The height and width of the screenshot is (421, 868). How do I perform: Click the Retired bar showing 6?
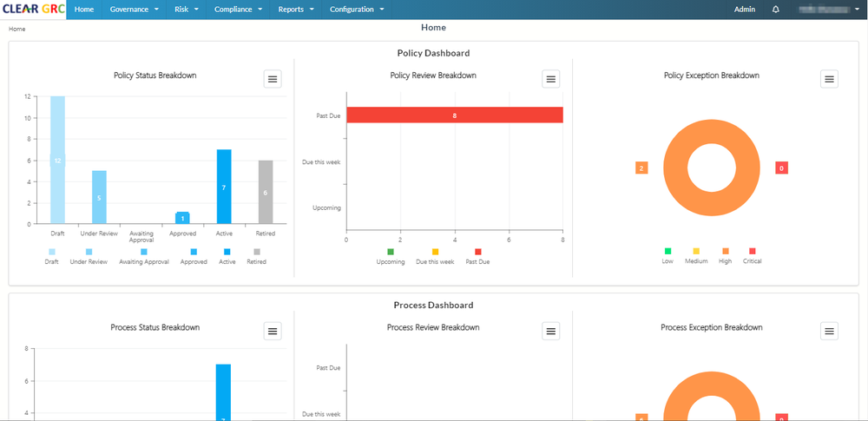point(266,192)
